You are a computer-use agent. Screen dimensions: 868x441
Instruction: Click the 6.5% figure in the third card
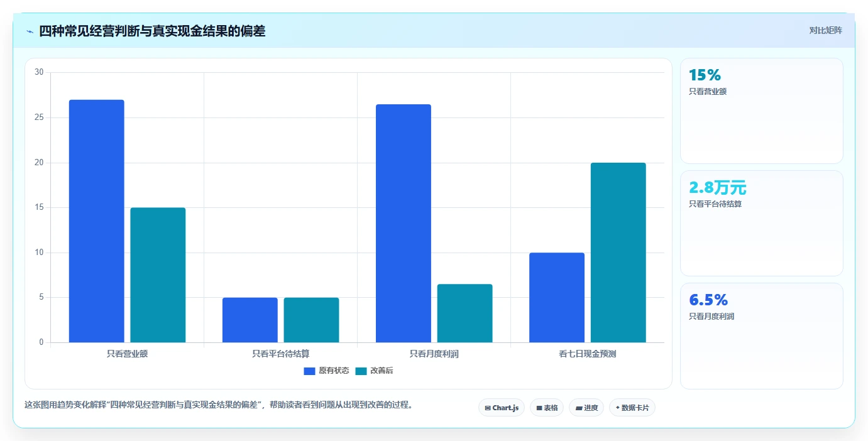click(x=708, y=300)
